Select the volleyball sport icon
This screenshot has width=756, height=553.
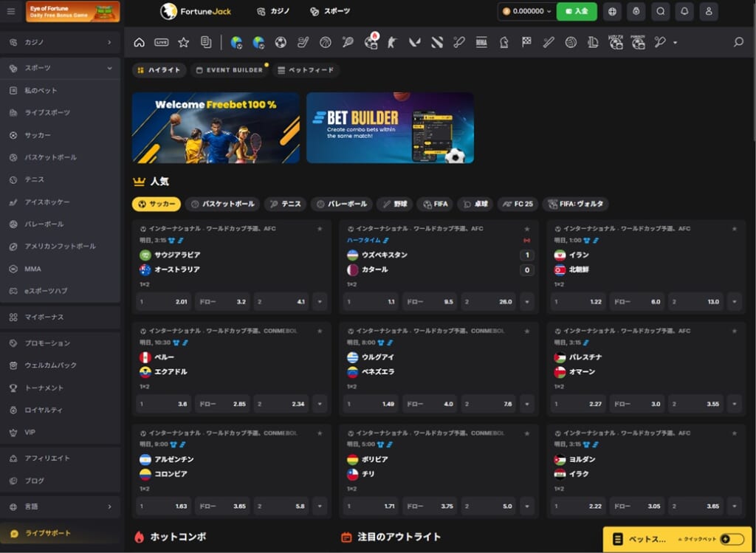[571, 42]
